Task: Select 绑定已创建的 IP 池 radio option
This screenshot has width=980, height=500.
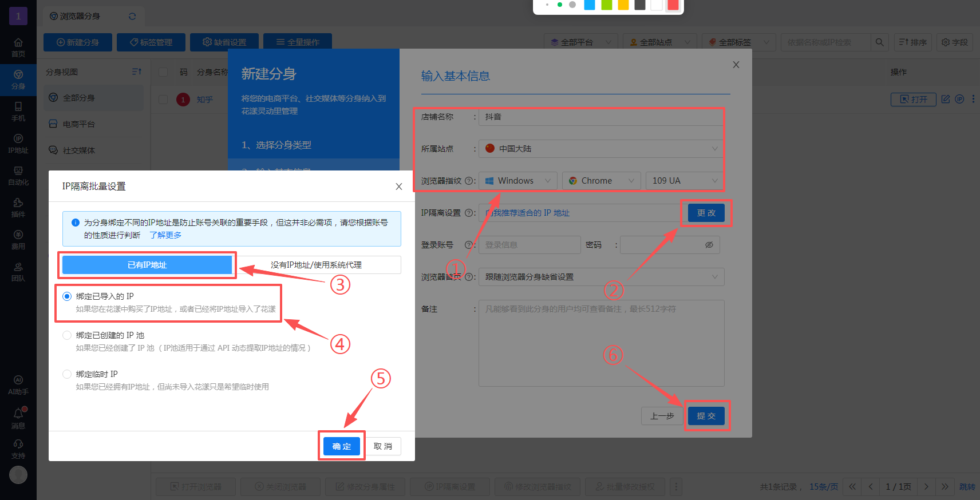Action: [67, 335]
